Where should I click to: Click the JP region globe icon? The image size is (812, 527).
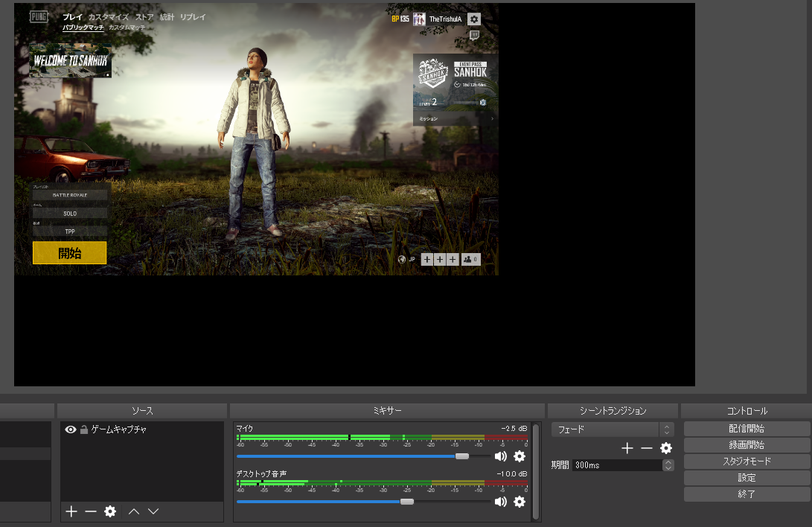point(402,259)
